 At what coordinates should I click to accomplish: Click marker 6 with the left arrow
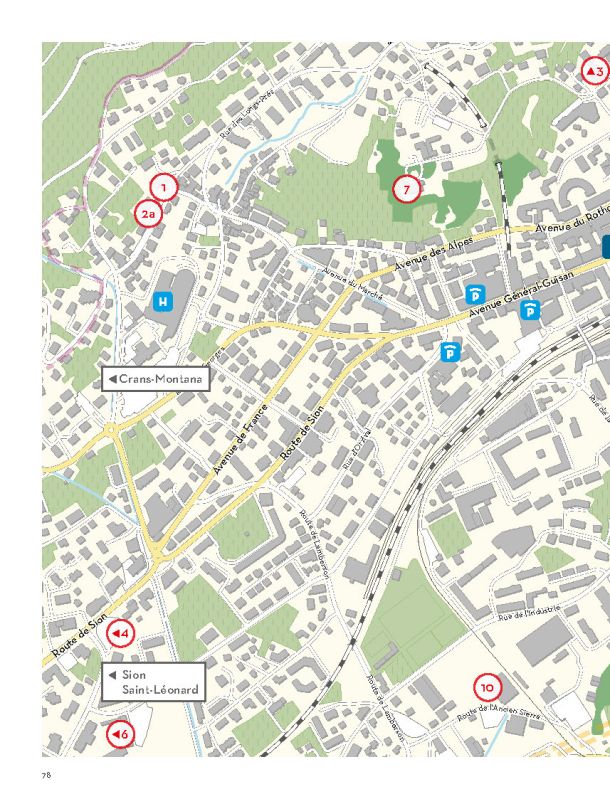pos(120,735)
